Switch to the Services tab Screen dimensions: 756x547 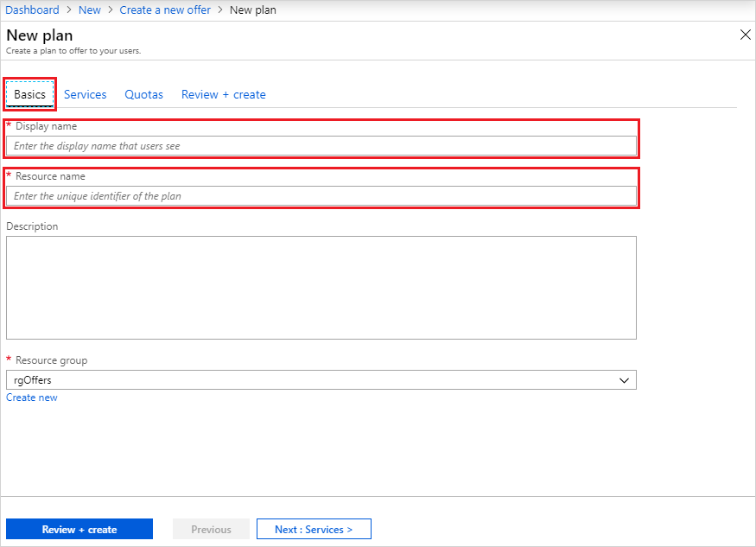tap(85, 94)
